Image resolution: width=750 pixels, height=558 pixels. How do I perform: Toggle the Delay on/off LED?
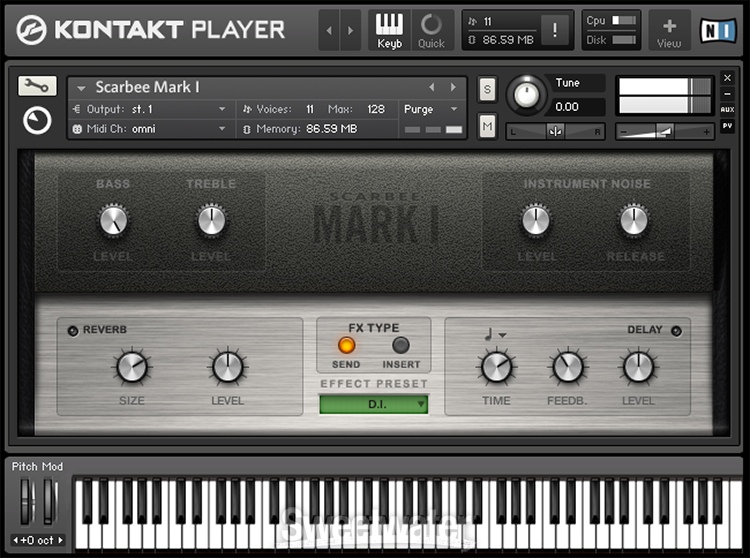[676, 330]
